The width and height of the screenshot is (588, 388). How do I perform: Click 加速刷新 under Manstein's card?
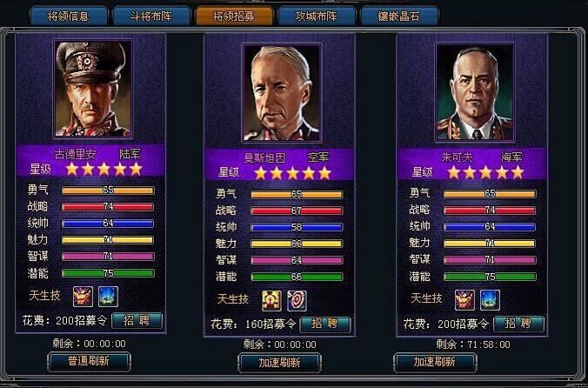pyautogui.click(x=279, y=363)
